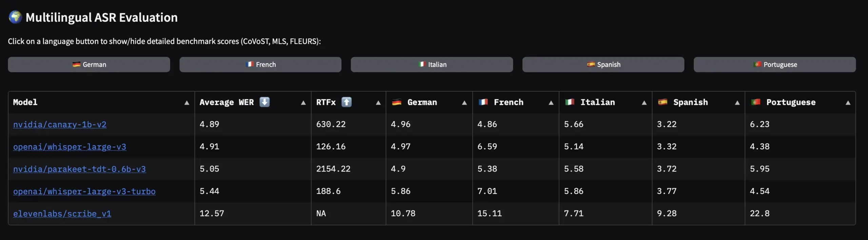This screenshot has height=240, width=868.
Task: Open openai/whisper-large-v3-turbo link
Action: [x=84, y=191]
